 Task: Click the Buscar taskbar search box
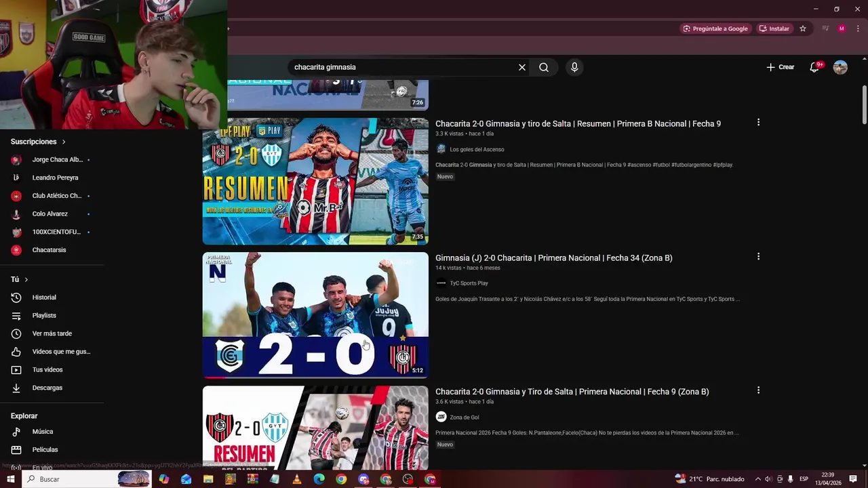[87, 479]
